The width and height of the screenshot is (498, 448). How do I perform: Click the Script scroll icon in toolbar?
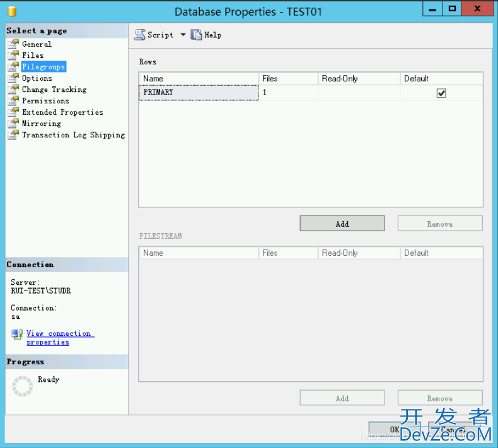coord(139,35)
